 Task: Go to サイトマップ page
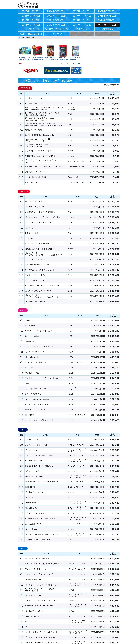coord(56,34)
